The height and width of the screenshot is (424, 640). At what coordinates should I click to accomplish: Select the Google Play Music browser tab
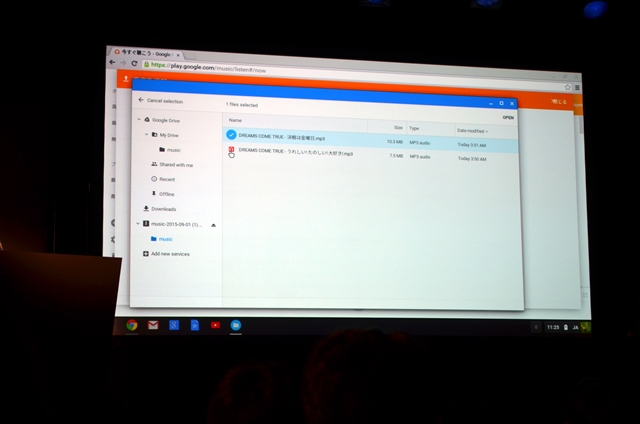tap(146, 53)
